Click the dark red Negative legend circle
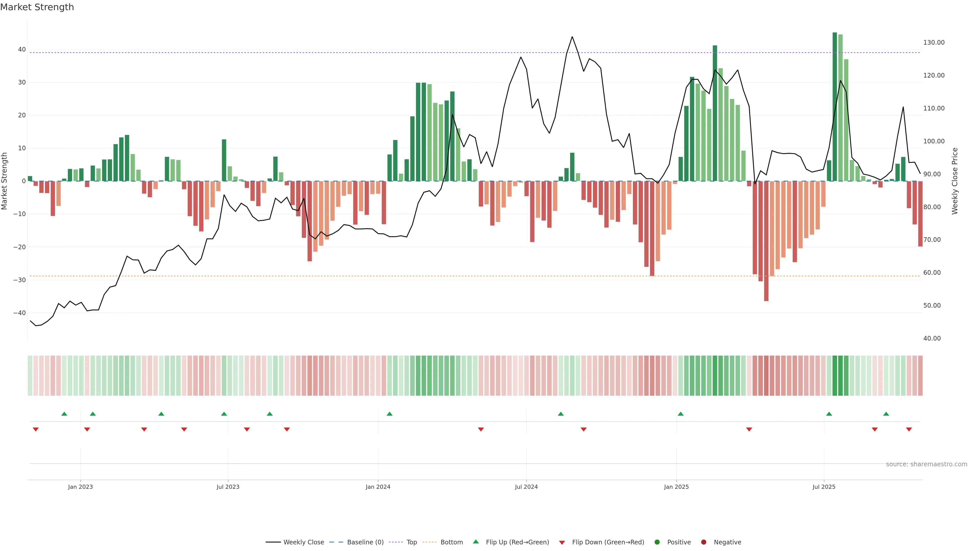Image resolution: width=980 pixels, height=551 pixels. tap(703, 542)
